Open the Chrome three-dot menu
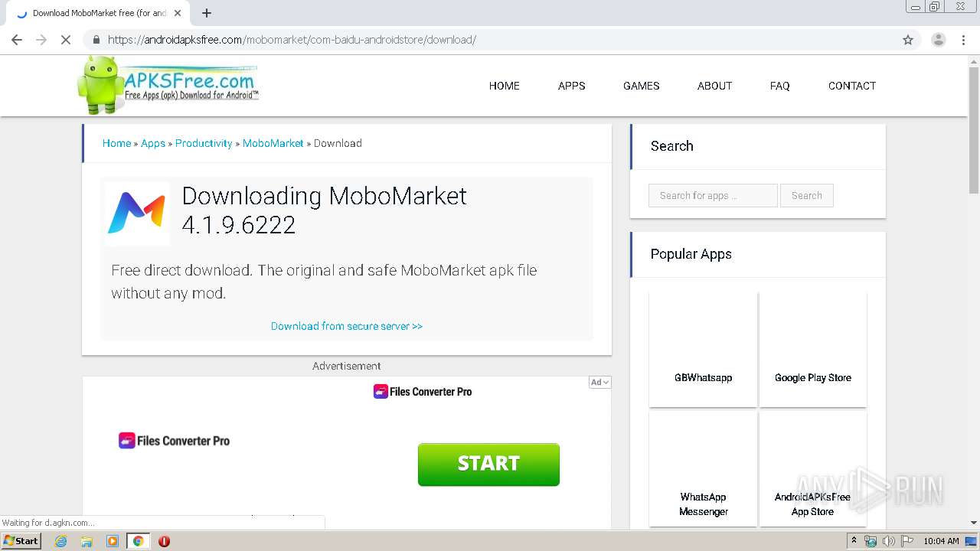The image size is (980, 551). tap(963, 40)
